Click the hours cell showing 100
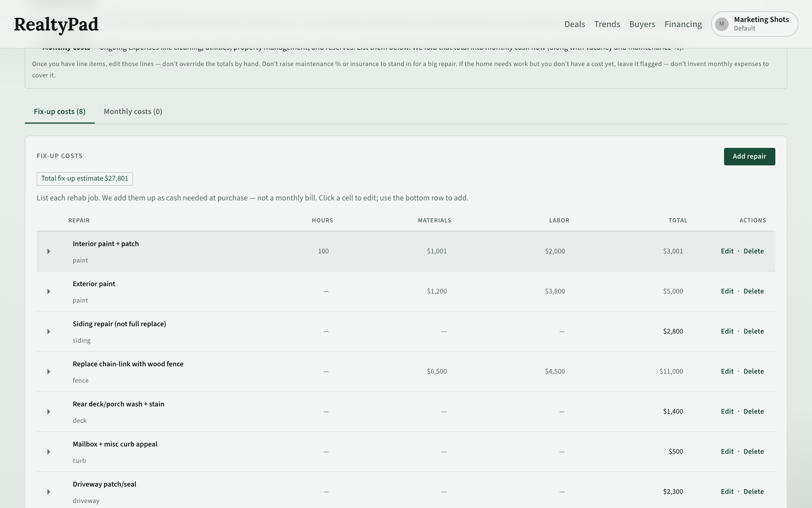Viewport: 812px width, 508px height. click(x=323, y=251)
